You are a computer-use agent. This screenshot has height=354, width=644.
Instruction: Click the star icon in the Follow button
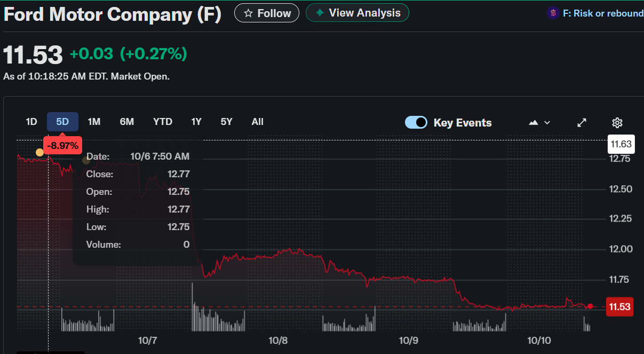(x=248, y=13)
